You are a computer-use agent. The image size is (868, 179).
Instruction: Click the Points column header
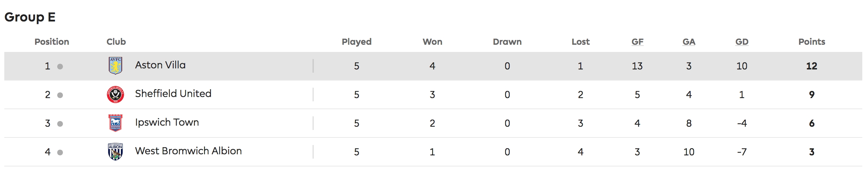pyautogui.click(x=812, y=42)
